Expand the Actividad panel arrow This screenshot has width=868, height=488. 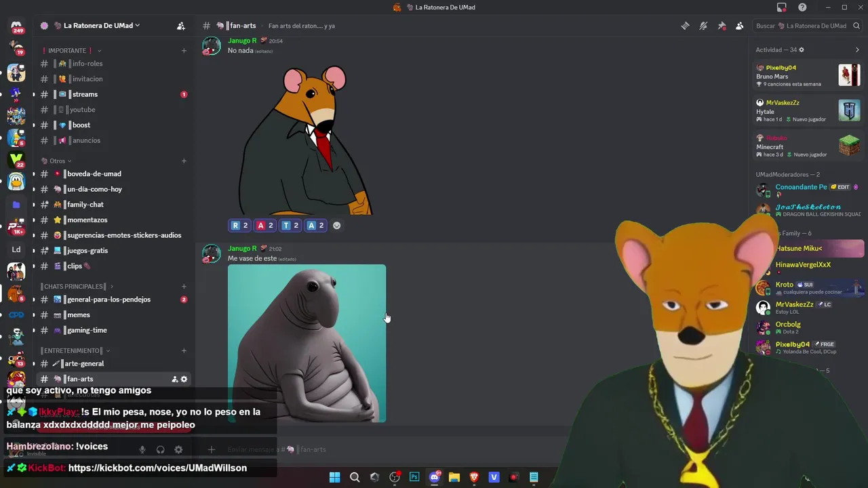(857, 50)
